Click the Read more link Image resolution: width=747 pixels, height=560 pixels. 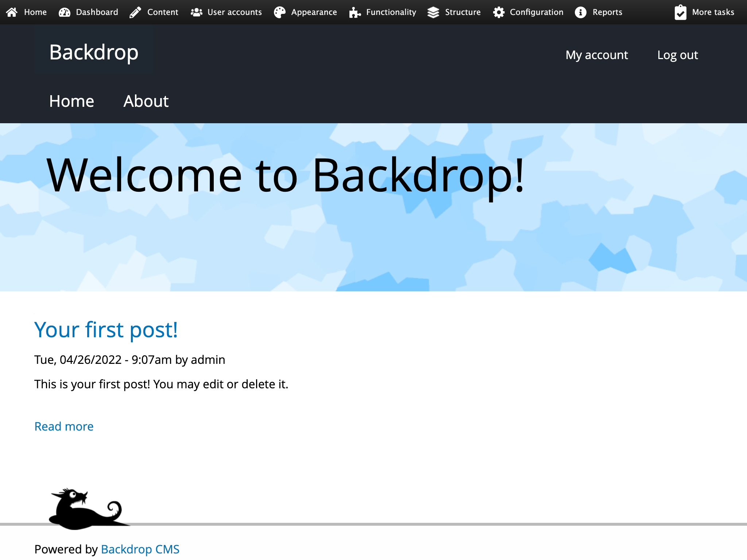(64, 426)
